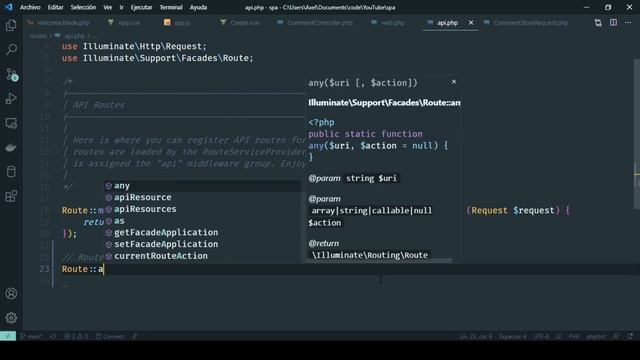Open the Ayuda menu

[198, 7]
